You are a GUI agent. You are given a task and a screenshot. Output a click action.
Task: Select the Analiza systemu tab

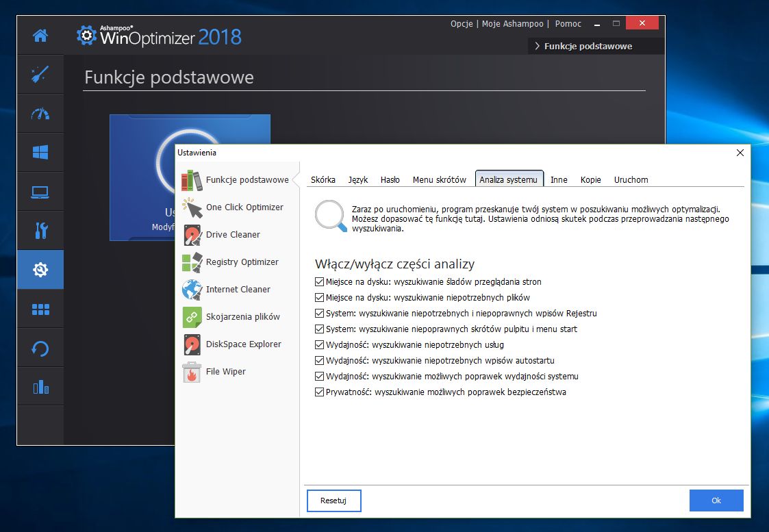(x=509, y=179)
